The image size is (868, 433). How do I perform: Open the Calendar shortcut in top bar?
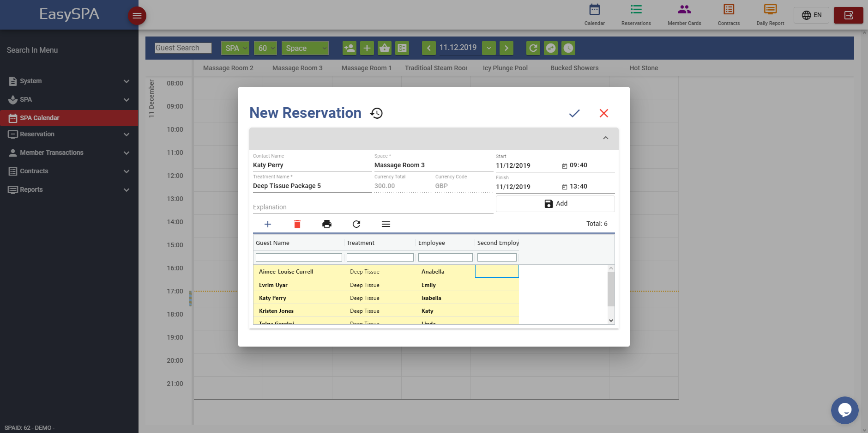pyautogui.click(x=594, y=15)
